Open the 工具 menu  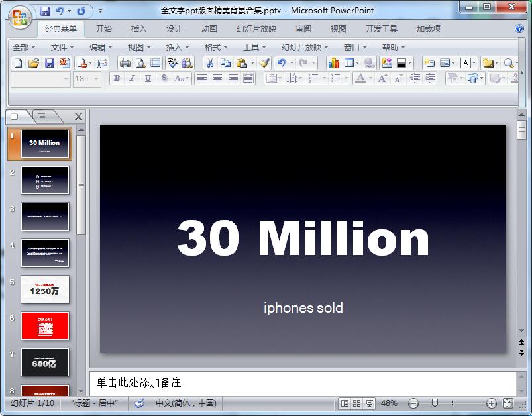254,48
